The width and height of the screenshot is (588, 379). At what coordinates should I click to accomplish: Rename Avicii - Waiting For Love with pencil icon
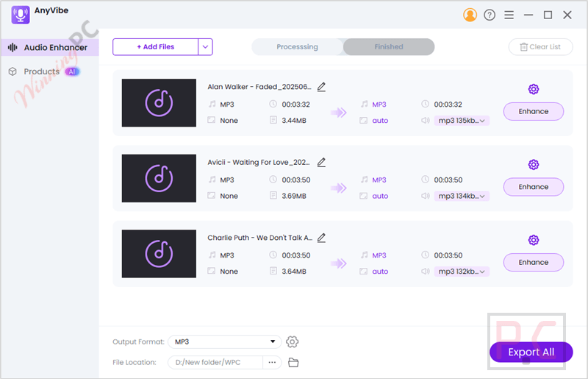(321, 163)
